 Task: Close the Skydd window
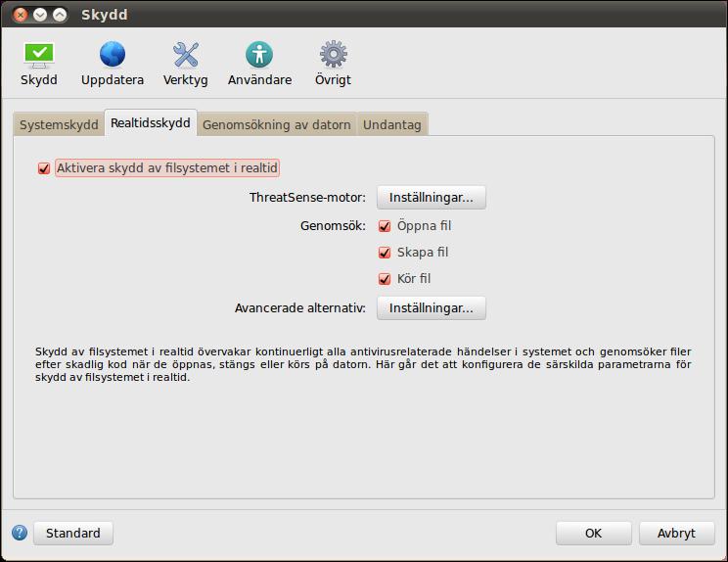pos(21,15)
